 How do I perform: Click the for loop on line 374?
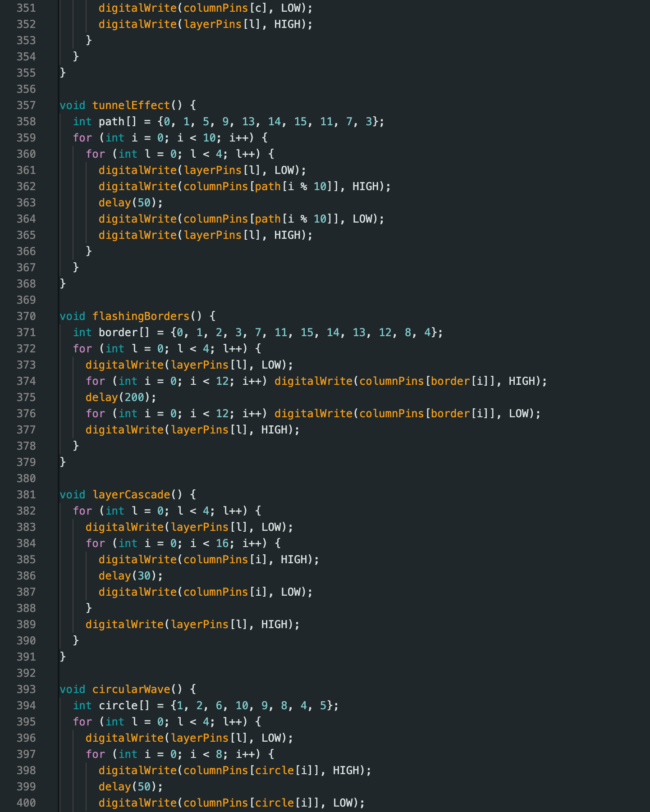pyautogui.click(x=316, y=381)
